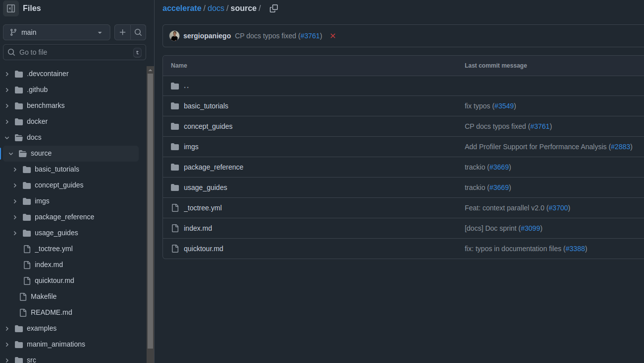
Task: Open the index.md file
Action: [198, 228]
